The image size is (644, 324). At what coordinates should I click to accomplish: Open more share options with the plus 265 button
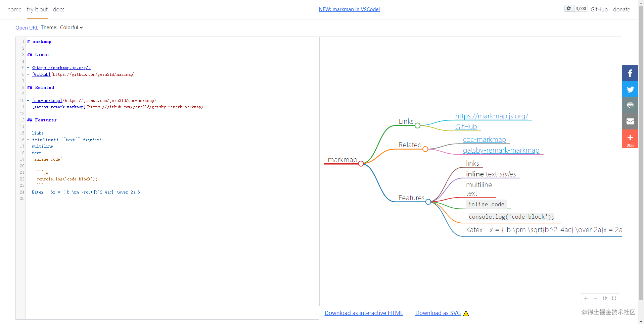(x=630, y=139)
